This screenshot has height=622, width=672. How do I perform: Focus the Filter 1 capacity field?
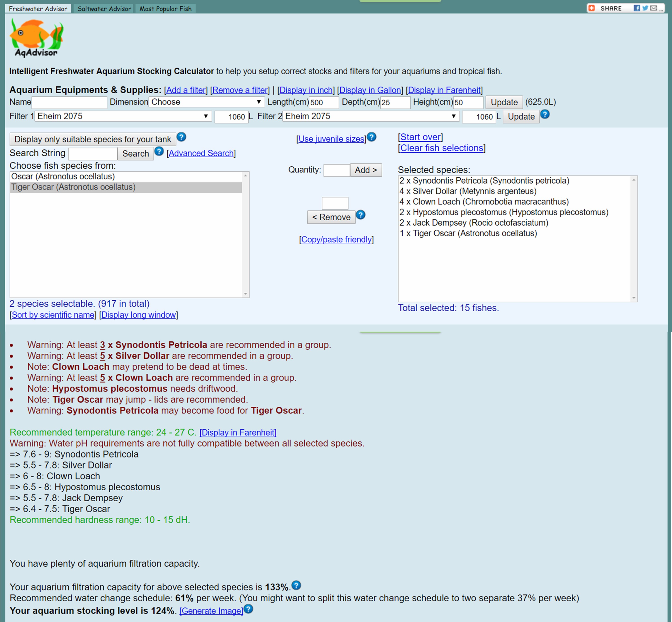(232, 117)
